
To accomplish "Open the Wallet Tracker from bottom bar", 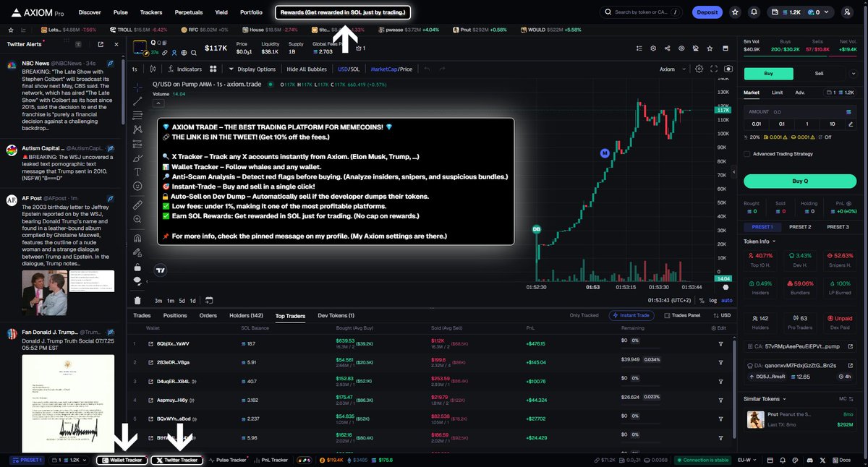I will pos(122,460).
